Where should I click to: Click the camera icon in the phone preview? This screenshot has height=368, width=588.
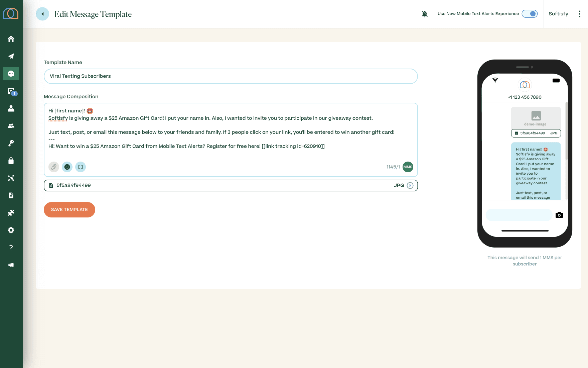pos(559,215)
